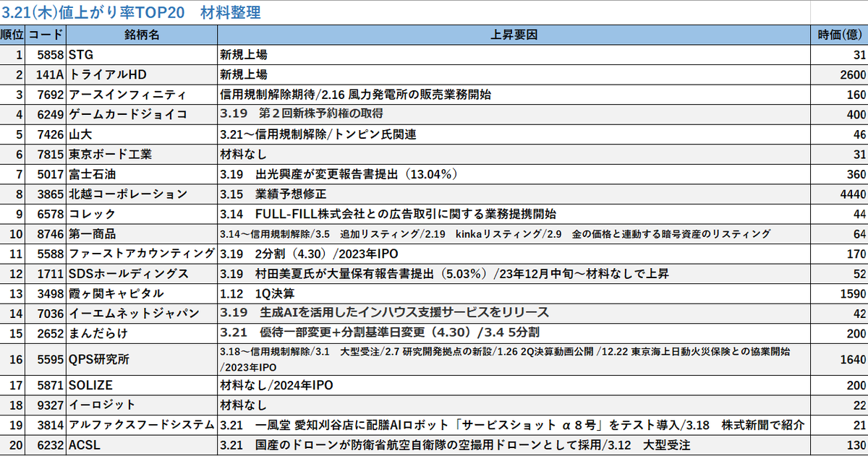Select stock name 霞ヶ関キャピタル

(x=142, y=293)
